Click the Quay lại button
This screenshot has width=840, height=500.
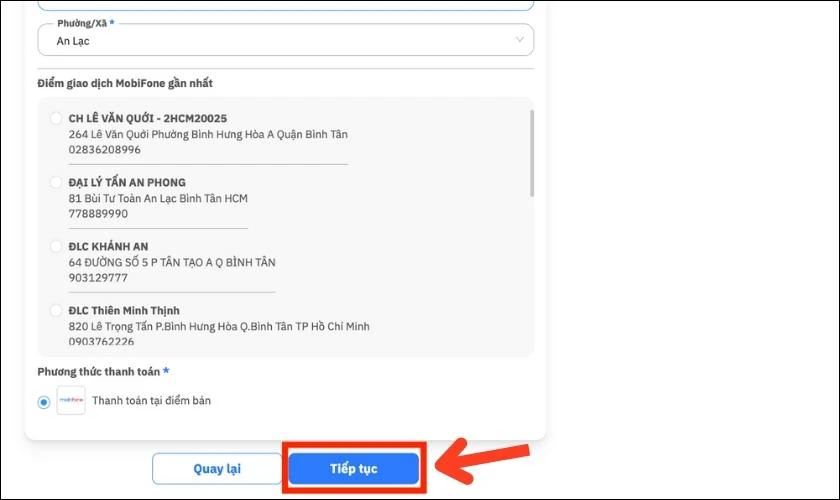click(217, 469)
